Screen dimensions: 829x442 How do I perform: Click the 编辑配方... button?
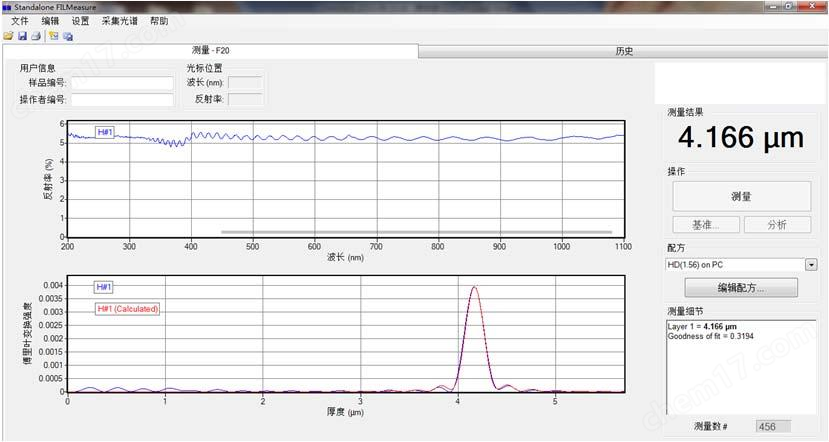point(741,288)
